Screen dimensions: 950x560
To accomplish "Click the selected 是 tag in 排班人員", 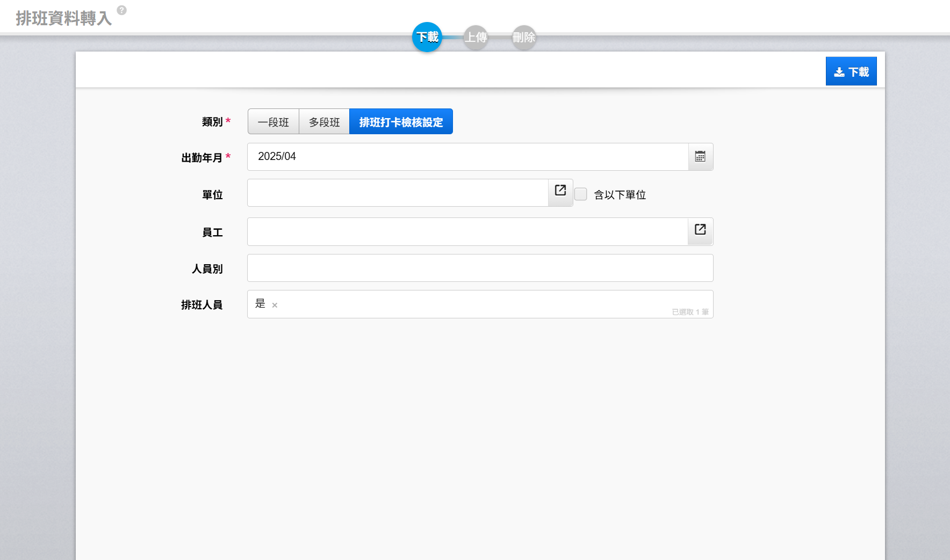I will [x=260, y=304].
